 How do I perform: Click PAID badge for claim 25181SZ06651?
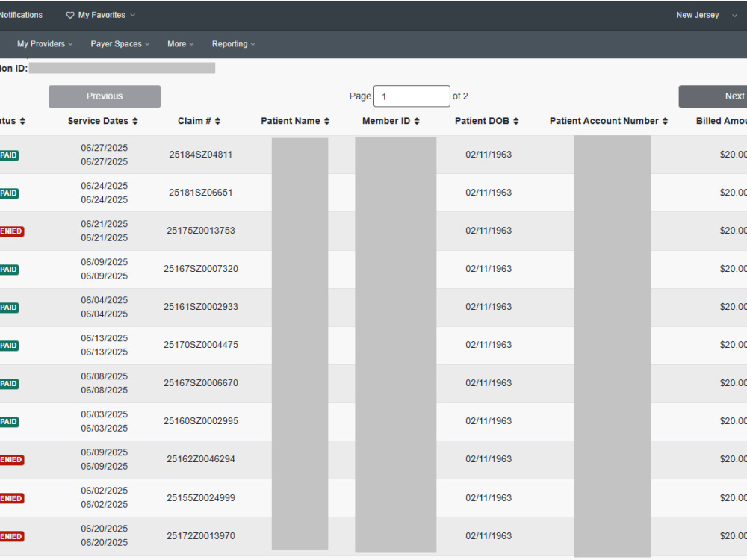[x=9, y=193]
